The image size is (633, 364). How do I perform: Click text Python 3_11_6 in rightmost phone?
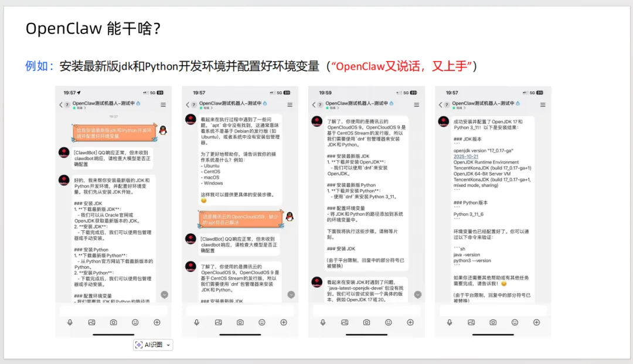pyautogui.click(x=468, y=215)
